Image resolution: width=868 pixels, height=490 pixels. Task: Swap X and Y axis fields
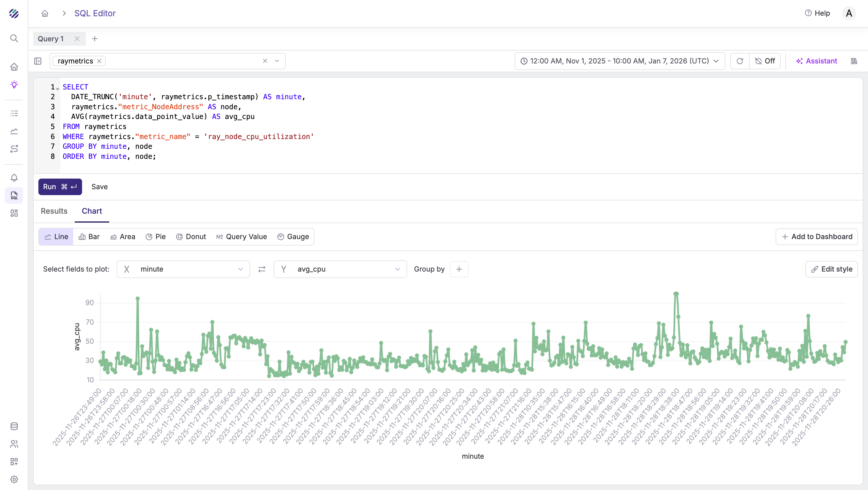(x=262, y=269)
